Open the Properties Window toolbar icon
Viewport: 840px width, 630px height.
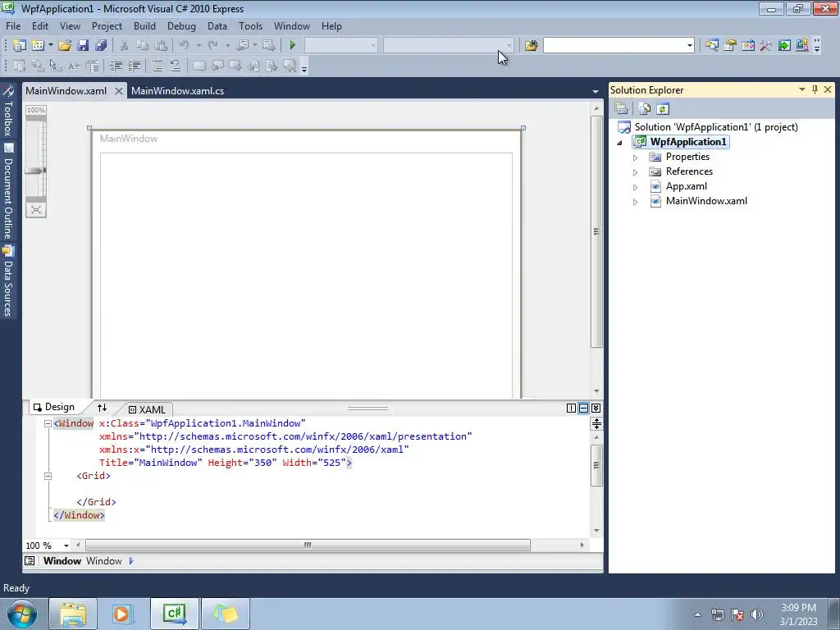pyautogui.click(x=729, y=46)
